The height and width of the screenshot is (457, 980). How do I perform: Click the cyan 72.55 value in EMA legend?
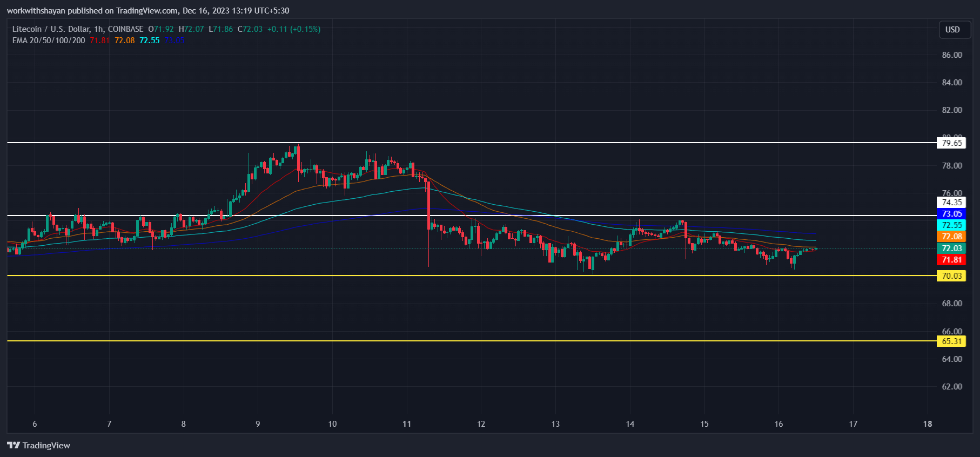[149, 41]
